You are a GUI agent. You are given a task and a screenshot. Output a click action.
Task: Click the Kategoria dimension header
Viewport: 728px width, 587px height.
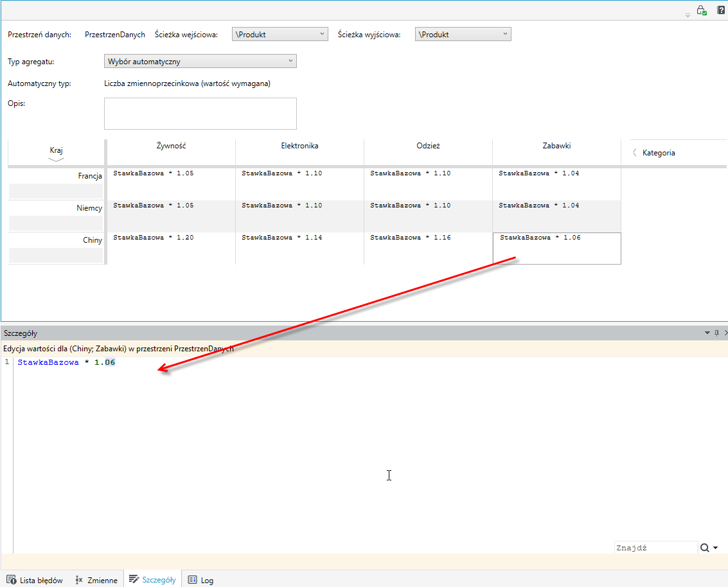(x=659, y=153)
